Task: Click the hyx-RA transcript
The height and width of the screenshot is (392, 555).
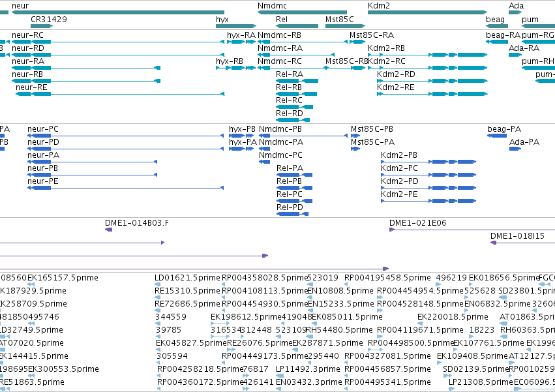Action: pyautogui.click(x=241, y=42)
